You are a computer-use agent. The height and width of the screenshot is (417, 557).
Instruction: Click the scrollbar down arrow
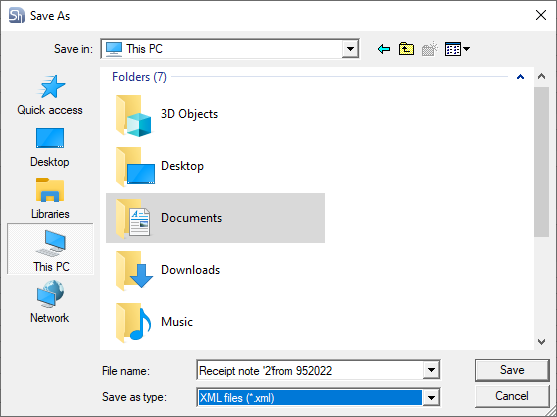click(541, 342)
